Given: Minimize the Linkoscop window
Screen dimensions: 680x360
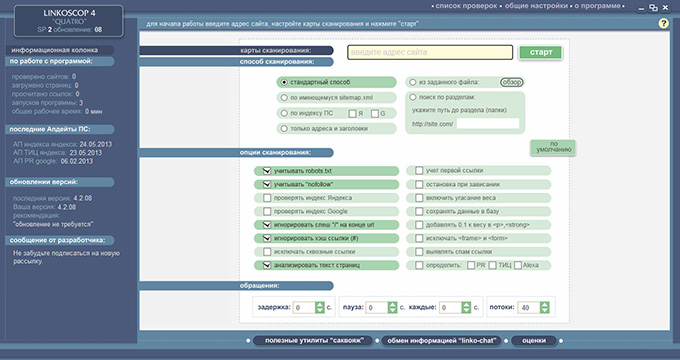Looking at the screenshot, I should pyautogui.click(x=641, y=8).
